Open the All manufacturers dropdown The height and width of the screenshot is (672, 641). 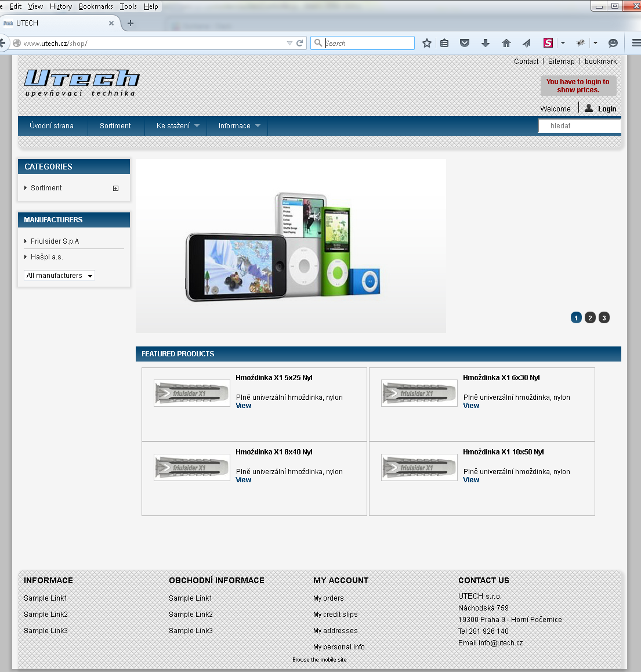59,276
